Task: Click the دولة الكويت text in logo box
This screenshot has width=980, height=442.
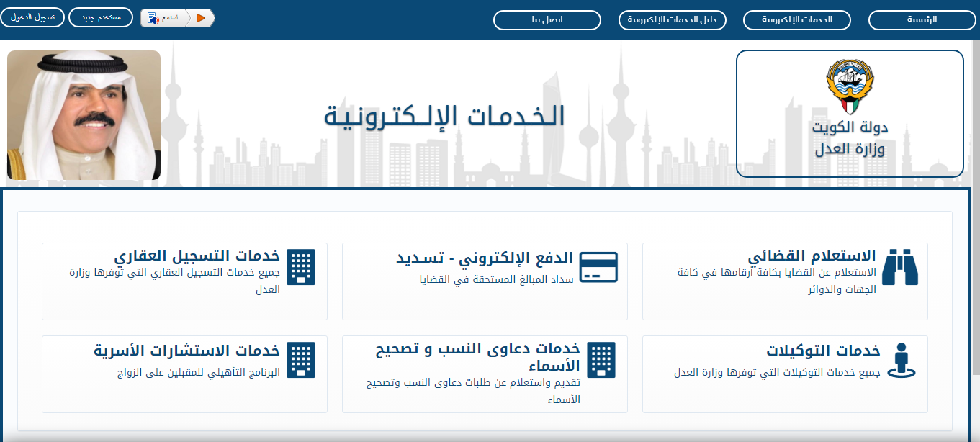Action: pos(850,127)
